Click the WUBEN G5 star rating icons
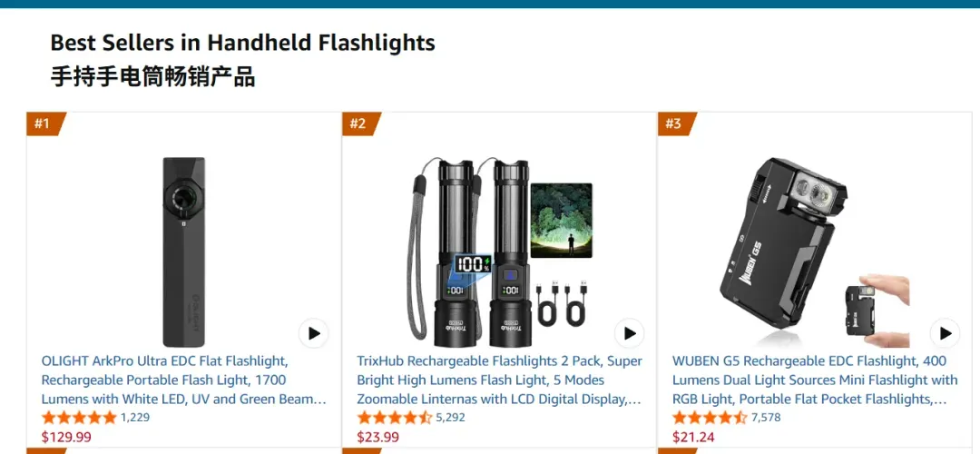 point(710,418)
